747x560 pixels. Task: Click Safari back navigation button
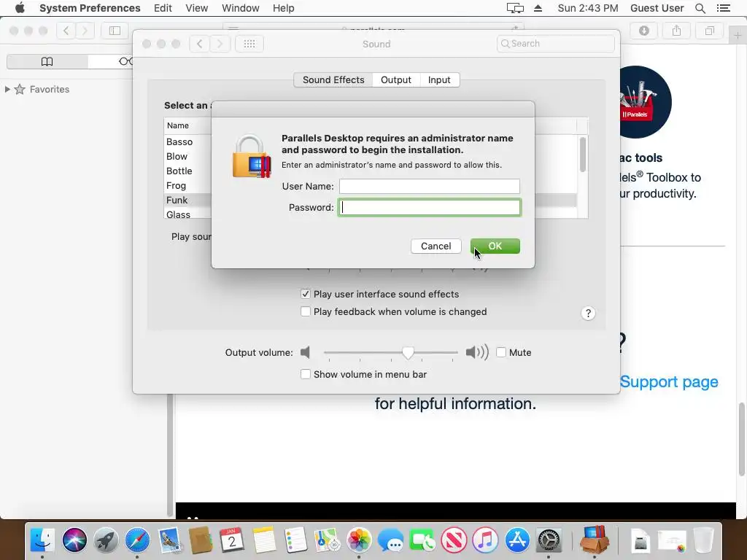66,31
